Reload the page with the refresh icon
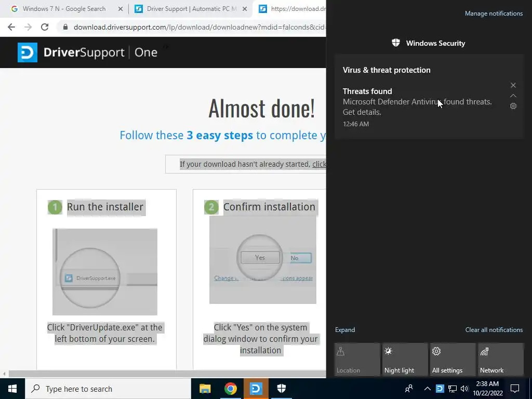The image size is (532, 399). (x=45, y=27)
